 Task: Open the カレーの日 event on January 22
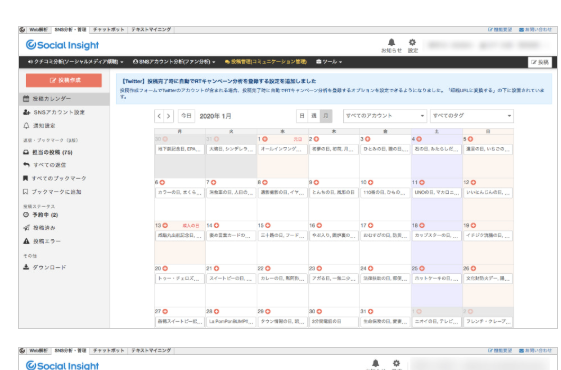coord(283,278)
